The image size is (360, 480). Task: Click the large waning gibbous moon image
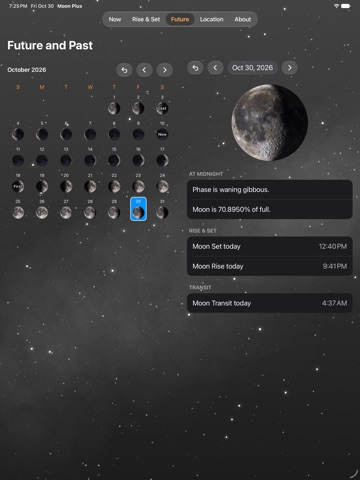click(x=269, y=122)
